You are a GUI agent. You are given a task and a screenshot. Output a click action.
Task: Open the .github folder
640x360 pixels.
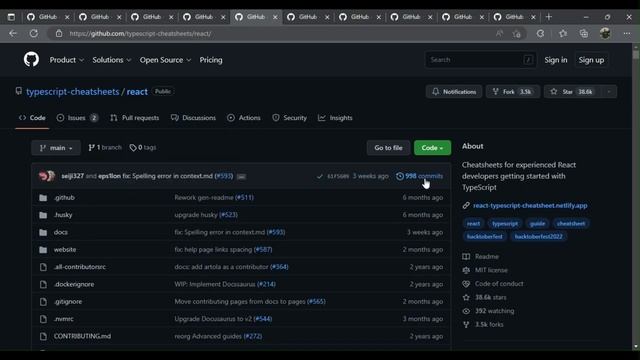pyautogui.click(x=64, y=198)
